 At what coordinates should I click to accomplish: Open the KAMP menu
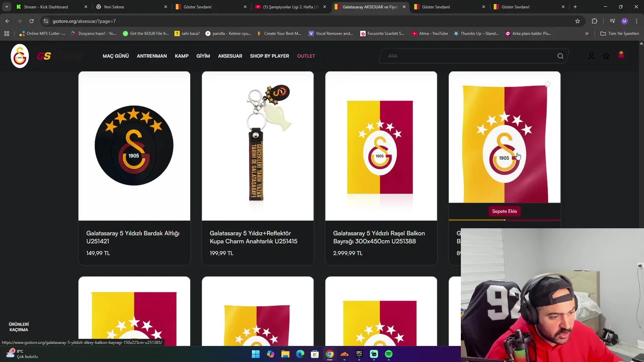coord(182,56)
